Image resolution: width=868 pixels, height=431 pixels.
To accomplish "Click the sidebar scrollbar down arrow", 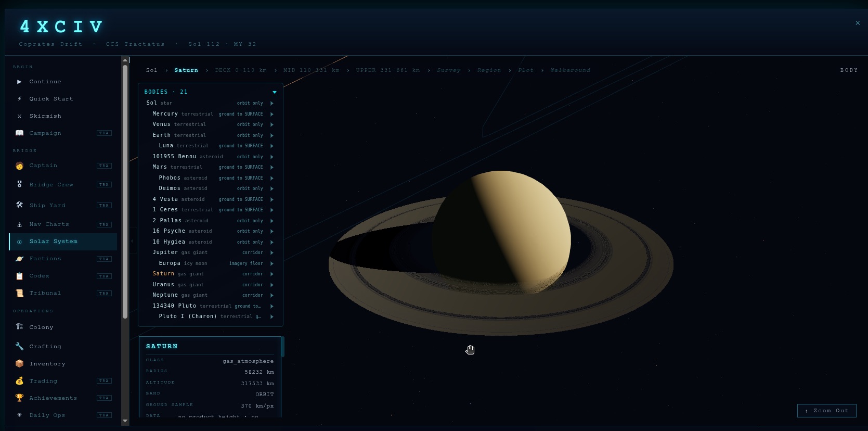I will click(125, 421).
